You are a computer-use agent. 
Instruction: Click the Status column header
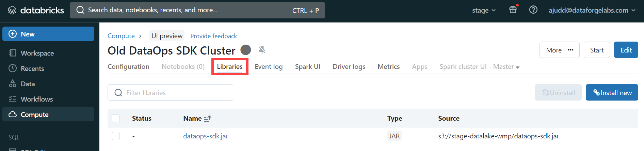coord(142,118)
